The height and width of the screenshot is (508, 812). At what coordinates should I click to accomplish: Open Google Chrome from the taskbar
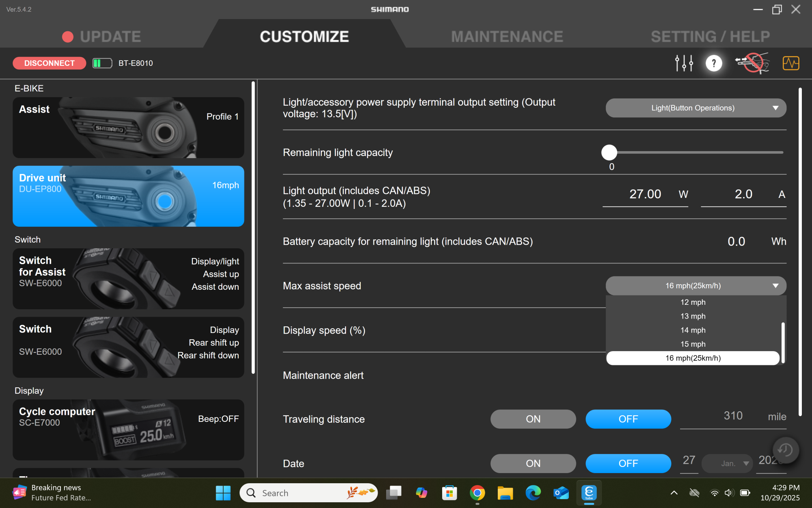click(x=478, y=493)
